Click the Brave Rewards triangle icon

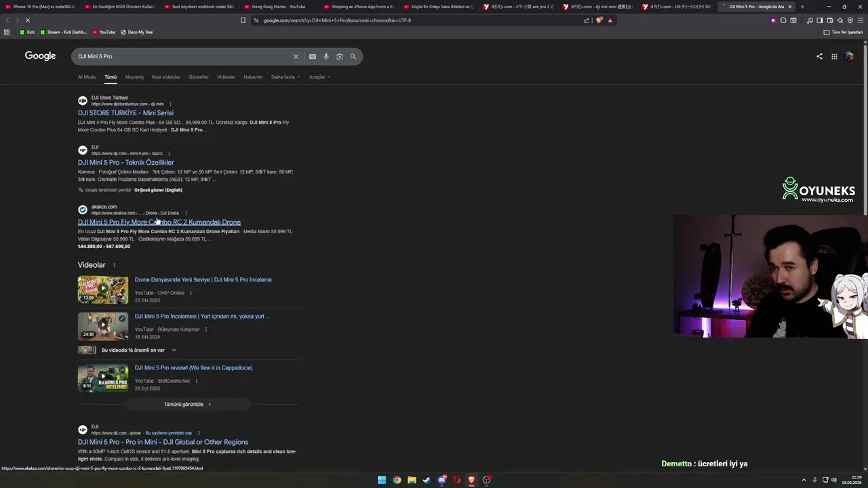[610, 20]
